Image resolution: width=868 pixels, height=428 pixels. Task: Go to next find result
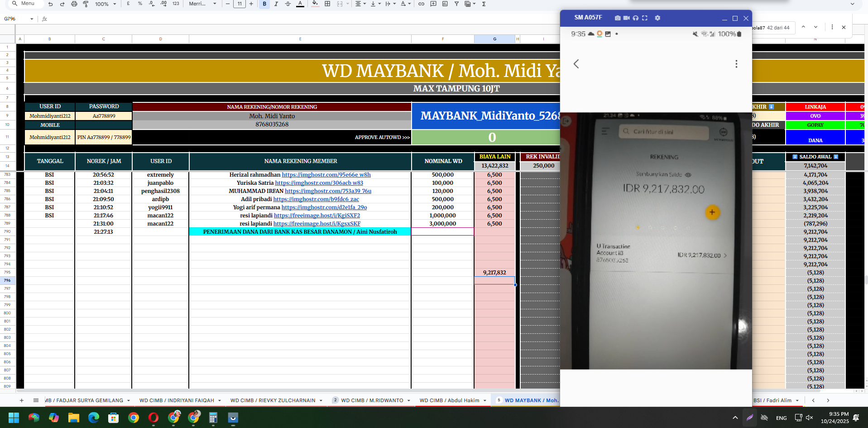815,27
